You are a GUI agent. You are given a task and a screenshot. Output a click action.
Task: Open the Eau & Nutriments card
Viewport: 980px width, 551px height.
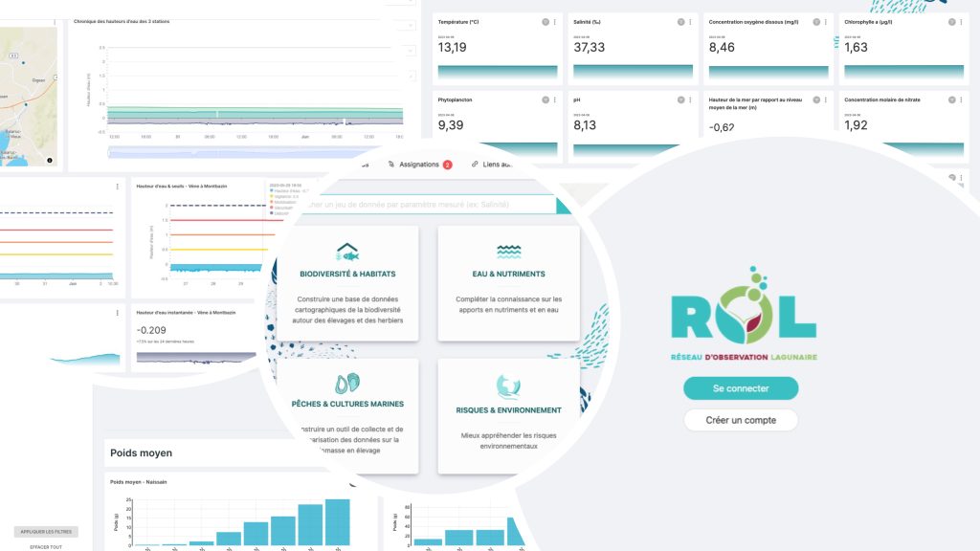pyautogui.click(x=509, y=283)
